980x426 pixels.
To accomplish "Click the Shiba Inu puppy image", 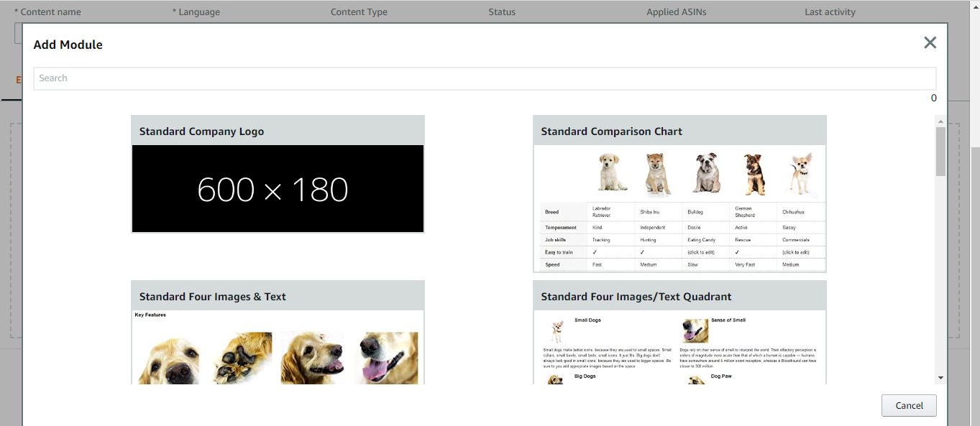I will [659, 174].
